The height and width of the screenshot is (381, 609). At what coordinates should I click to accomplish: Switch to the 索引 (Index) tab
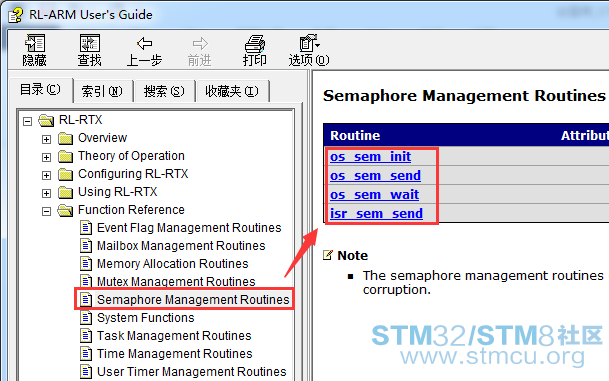pos(102,91)
